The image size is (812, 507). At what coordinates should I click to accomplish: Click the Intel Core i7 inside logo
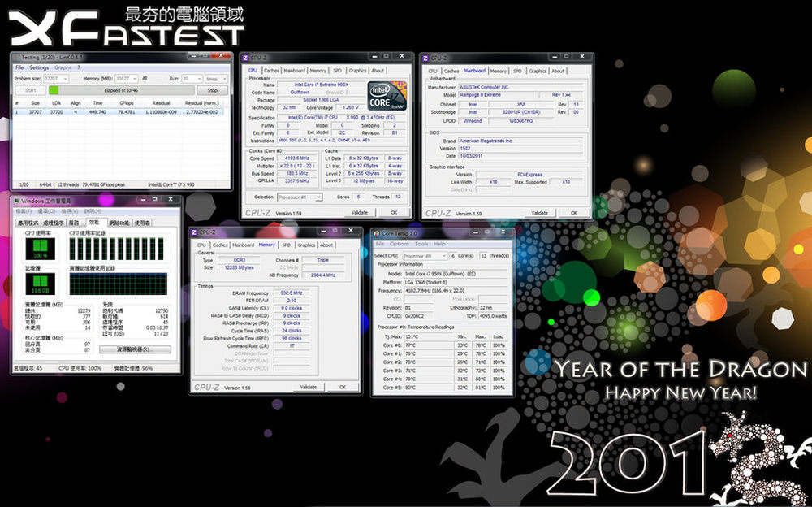click(x=387, y=96)
